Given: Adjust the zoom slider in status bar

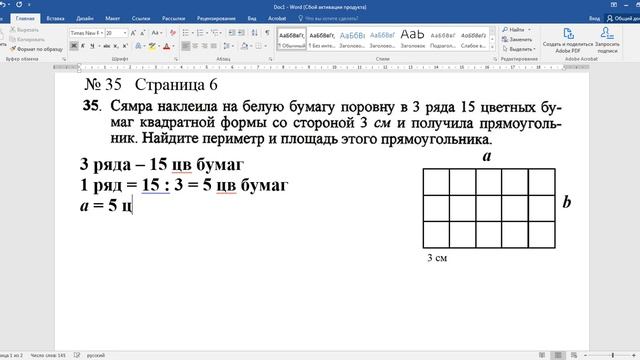Looking at the screenshot, I should point(612,356).
